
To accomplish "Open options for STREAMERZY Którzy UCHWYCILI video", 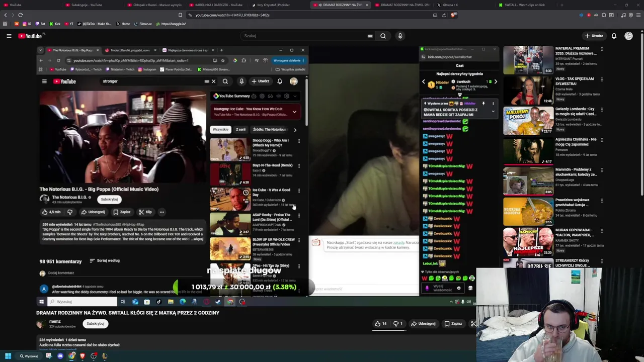I will click(x=602, y=261).
